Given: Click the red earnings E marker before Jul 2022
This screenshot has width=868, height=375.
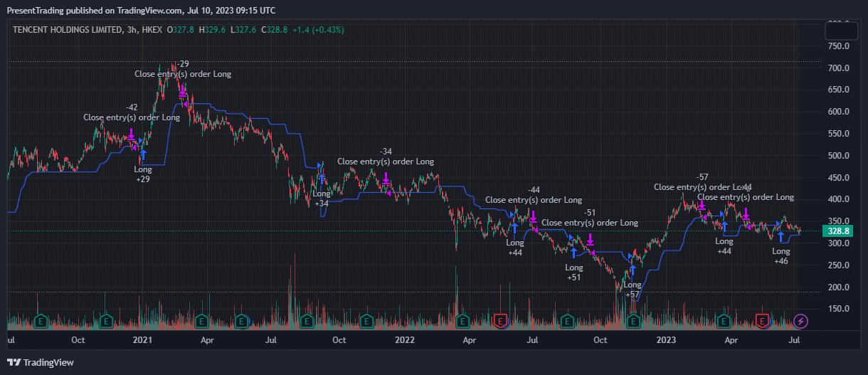Looking at the screenshot, I should click(x=501, y=321).
